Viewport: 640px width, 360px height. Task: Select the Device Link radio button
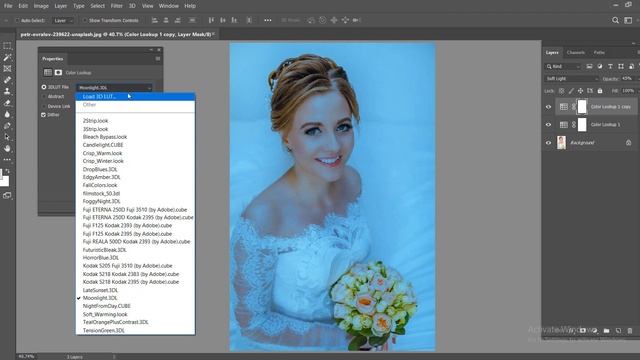click(44, 106)
